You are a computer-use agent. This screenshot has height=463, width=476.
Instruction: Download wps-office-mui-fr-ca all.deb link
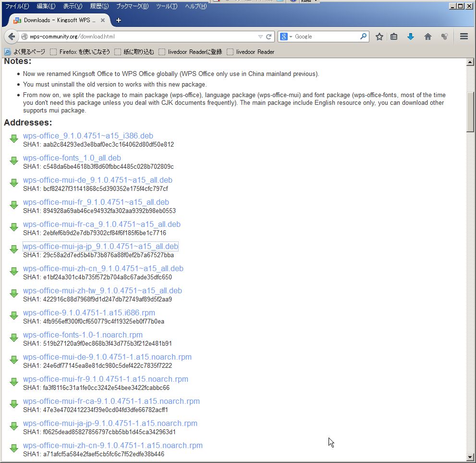click(102, 224)
